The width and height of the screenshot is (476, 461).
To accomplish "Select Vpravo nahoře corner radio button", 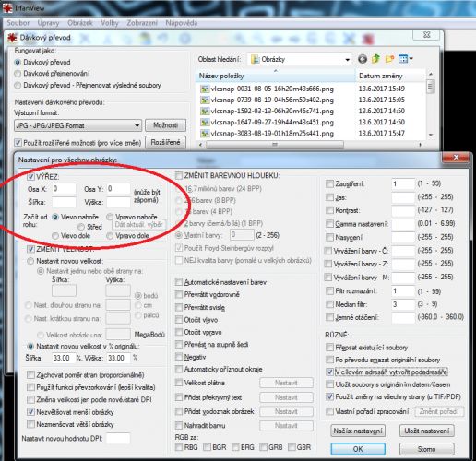I will tap(110, 217).
